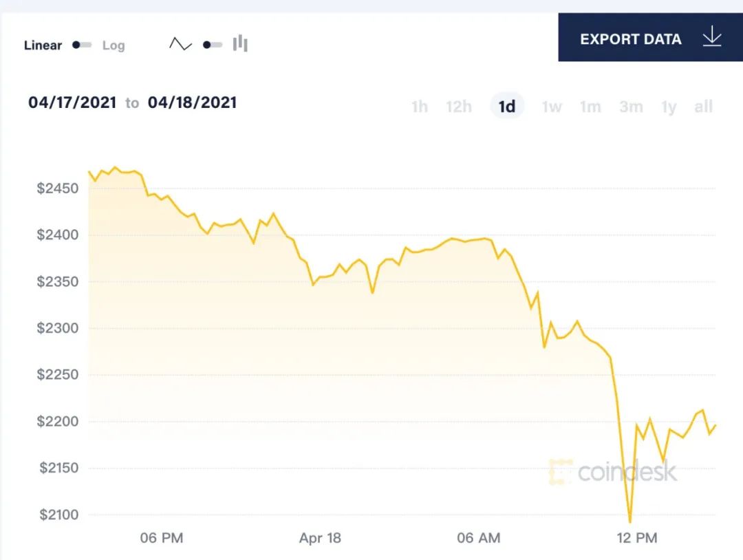Image resolution: width=743 pixels, height=560 pixels.
Task: Switch to the 1y time range
Action: tap(669, 107)
